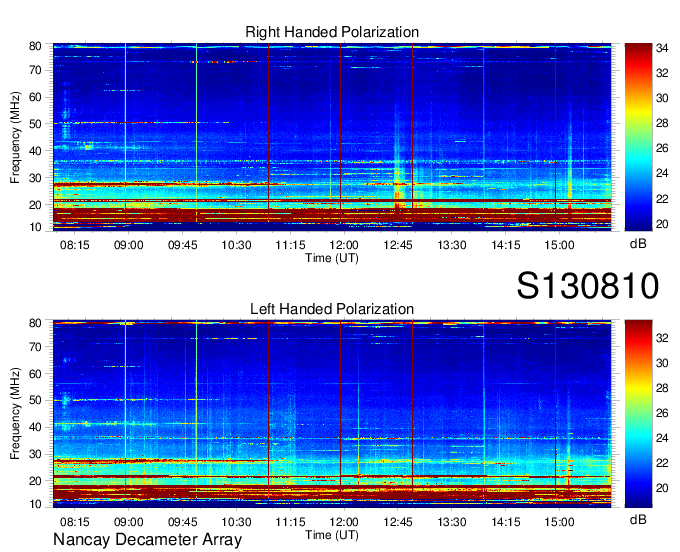This screenshot has height=552, width=680.
Task: Click the Right Handed Polarization title
Action: pos(332,32)
